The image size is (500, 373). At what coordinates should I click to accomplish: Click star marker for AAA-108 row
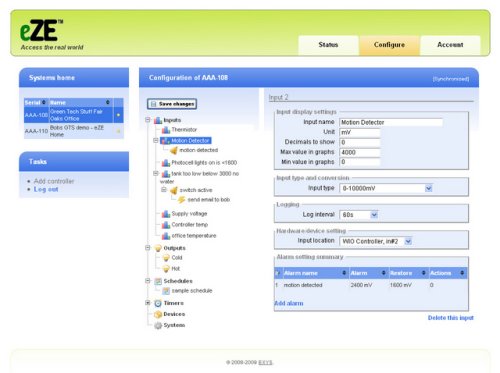[118, 115]
